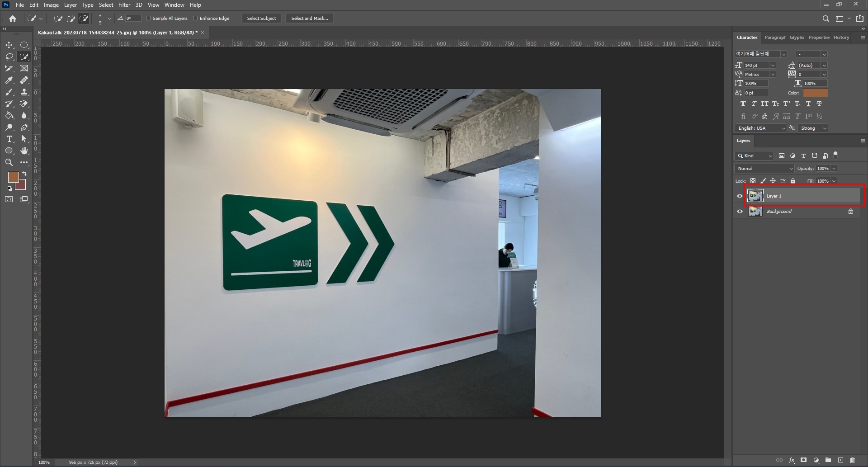Select the Eraser tool
Viewport: 868px width, 467px height.
(24, 104)
